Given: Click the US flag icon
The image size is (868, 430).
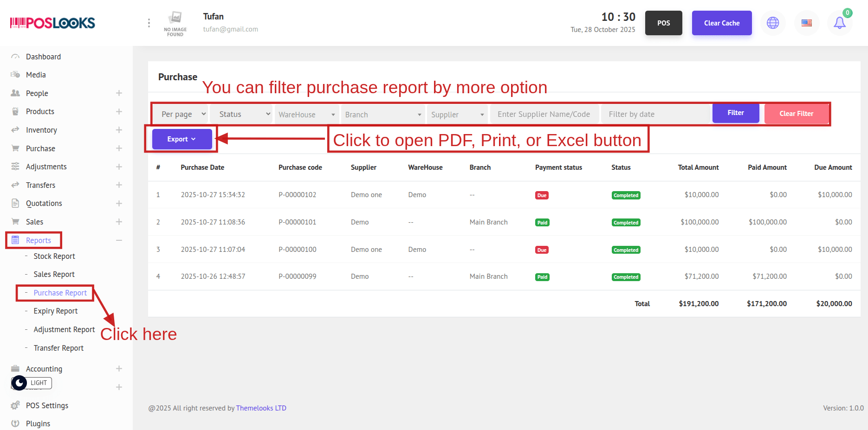Looking at the screenshot, I should pos(807,23).
